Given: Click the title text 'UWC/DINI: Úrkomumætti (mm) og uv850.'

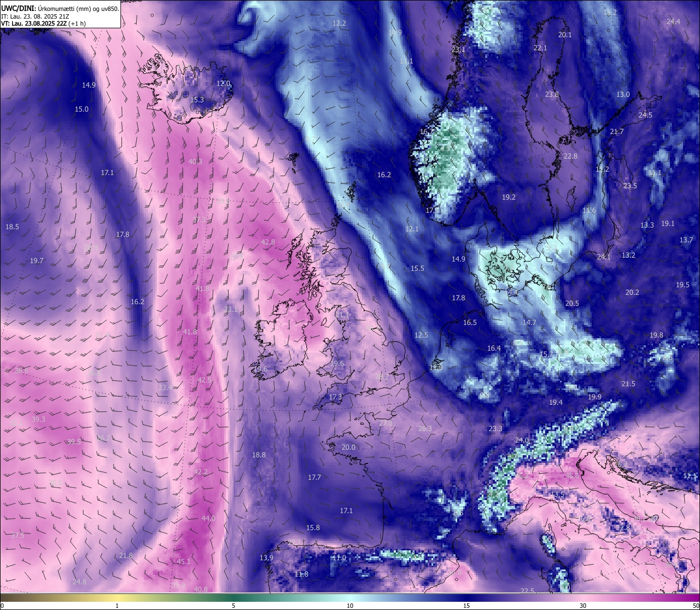Looking at the screenshot, I should click(60, 8).
